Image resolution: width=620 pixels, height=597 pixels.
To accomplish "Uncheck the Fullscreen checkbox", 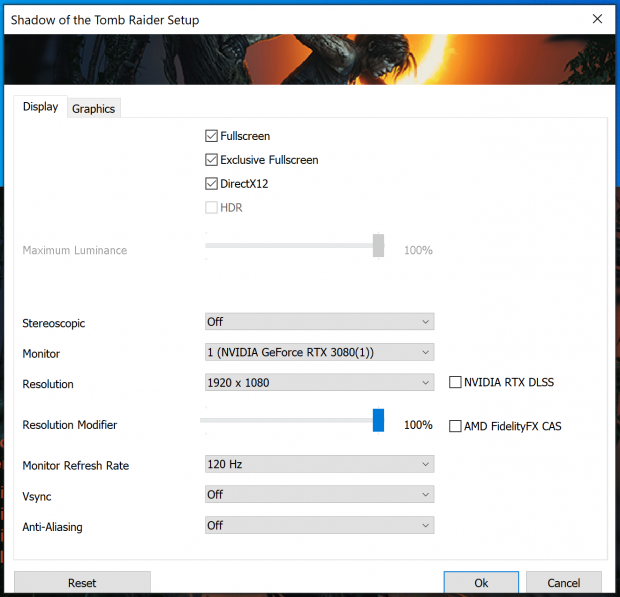I will (211, 136).
